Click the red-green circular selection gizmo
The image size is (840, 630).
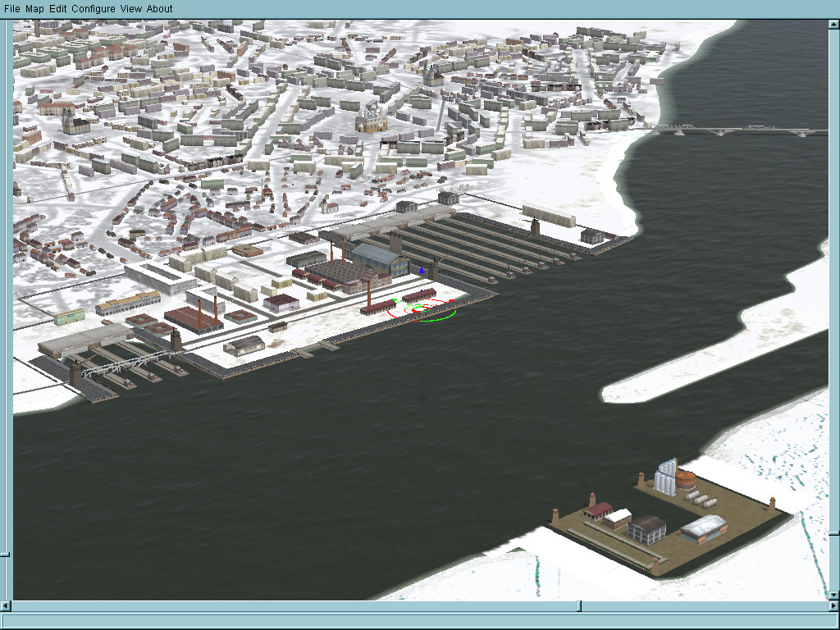coord(422,310)
